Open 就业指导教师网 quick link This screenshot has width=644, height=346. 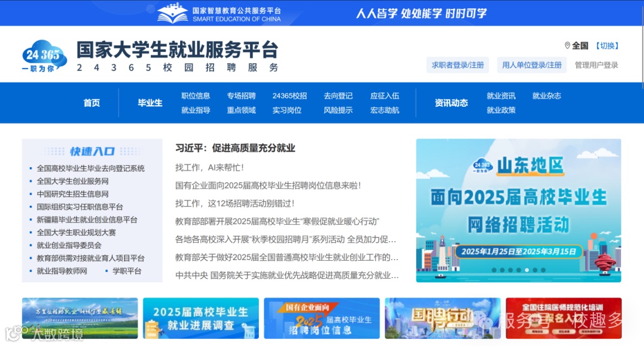(x=61, y=271)
